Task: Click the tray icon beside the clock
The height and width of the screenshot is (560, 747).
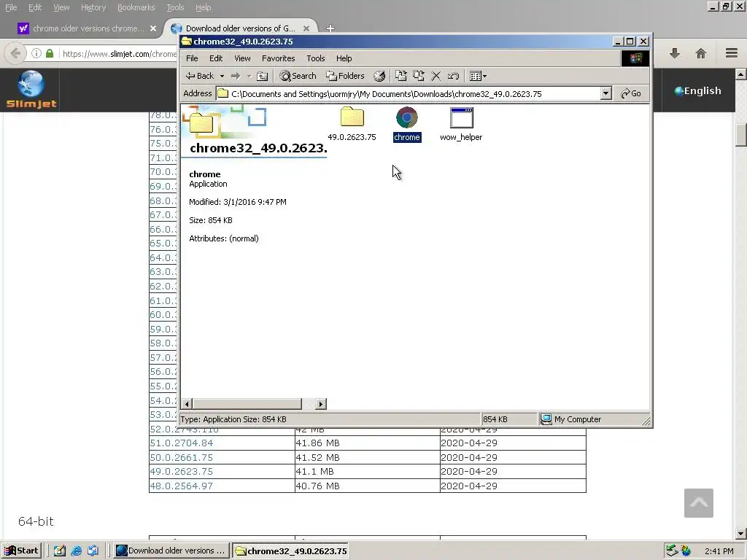Action: [x=686, y=551]
